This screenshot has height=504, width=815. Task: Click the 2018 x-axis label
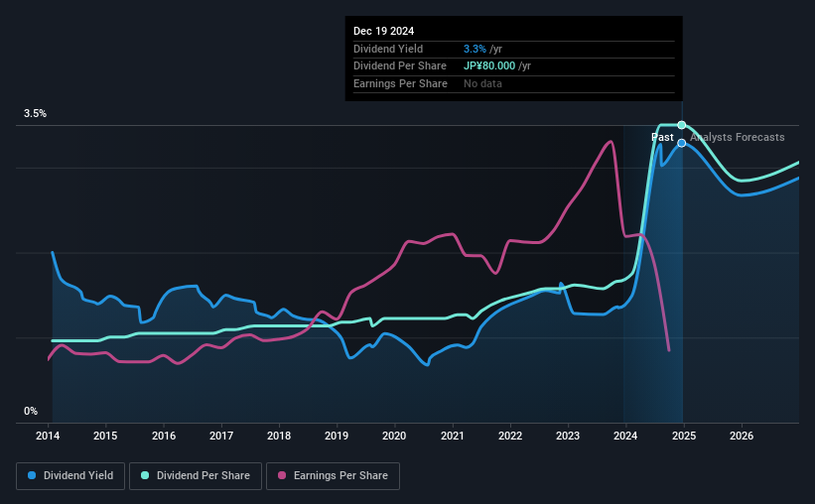279,436
